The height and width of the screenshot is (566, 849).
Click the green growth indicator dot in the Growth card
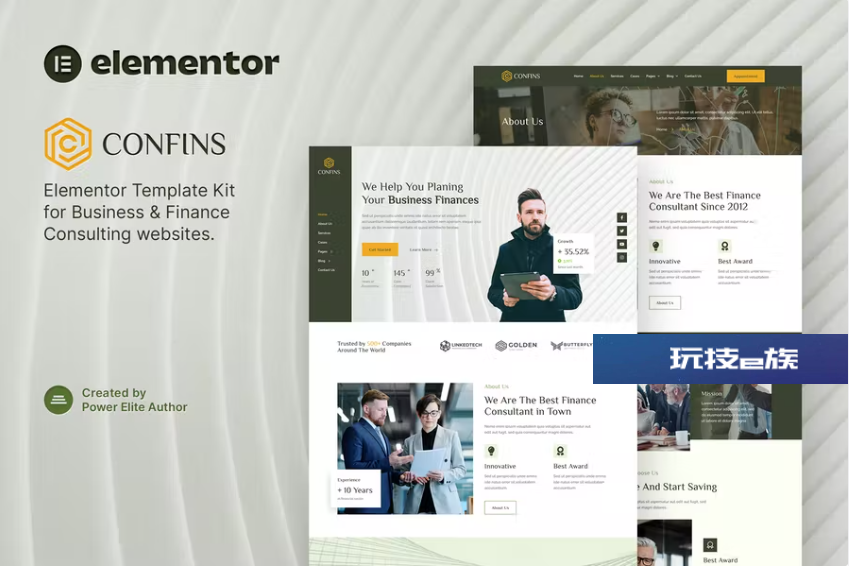pyautogui.click(x=560, y=261)
